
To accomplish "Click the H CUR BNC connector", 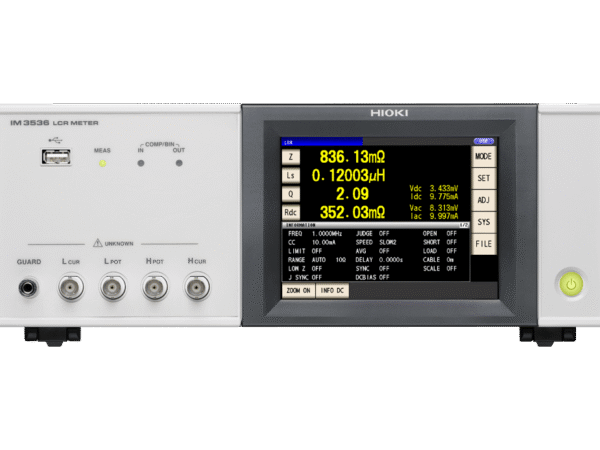I will pyautogui.click(x=197, y=287).
